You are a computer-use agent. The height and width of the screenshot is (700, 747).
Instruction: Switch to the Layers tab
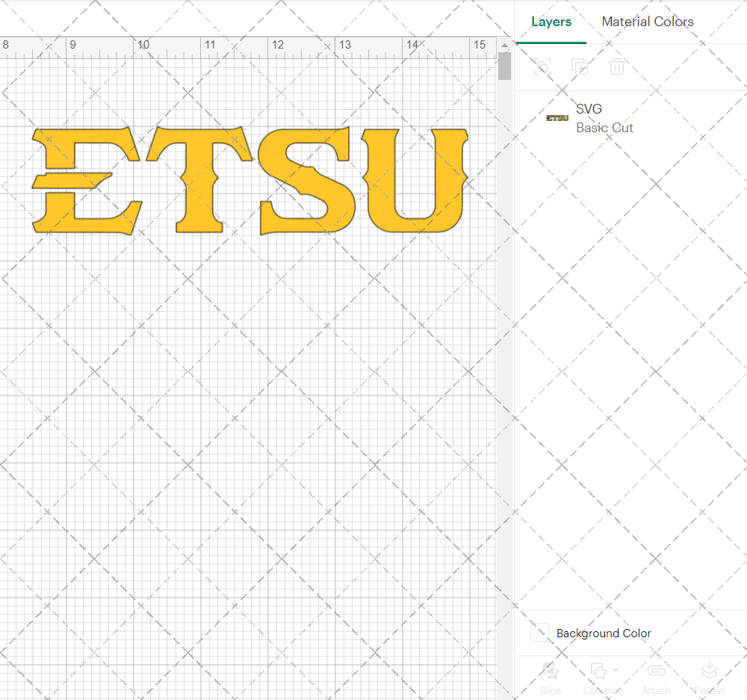tap(551, 22)
